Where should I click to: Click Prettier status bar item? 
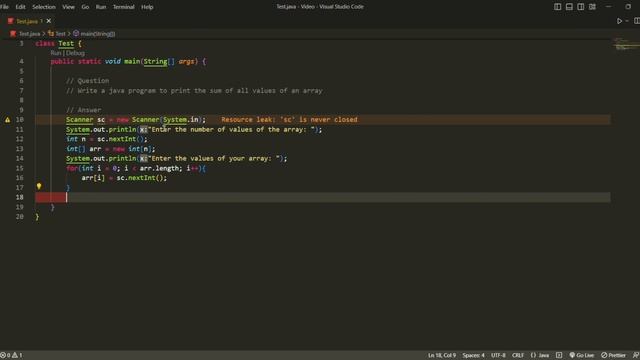point(613,355)
